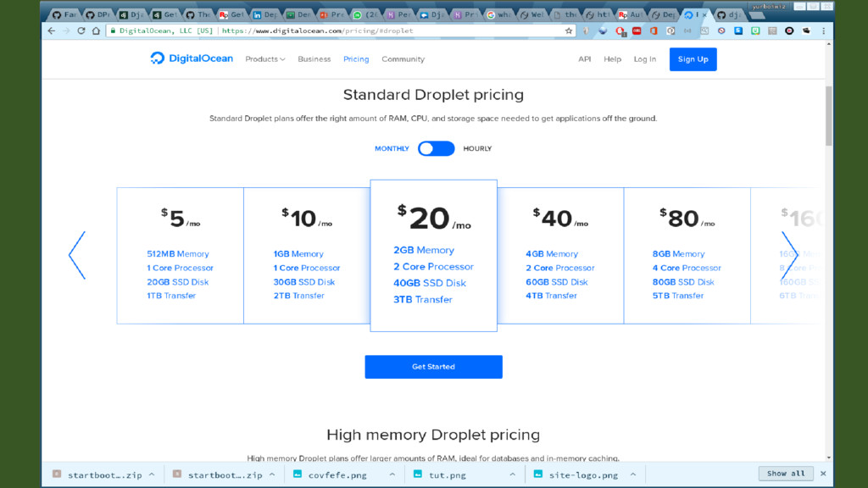Switch to the GitHub 'dj' last browser tab

730,15
